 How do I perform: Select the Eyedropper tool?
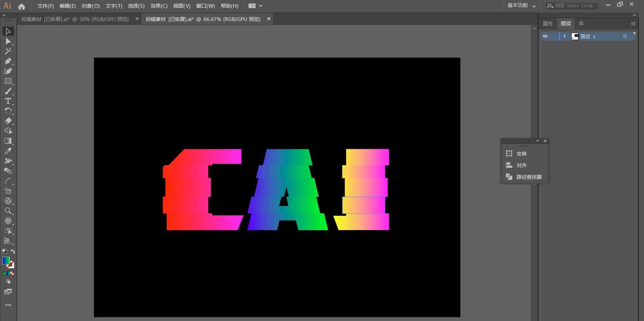coord(8,151)
